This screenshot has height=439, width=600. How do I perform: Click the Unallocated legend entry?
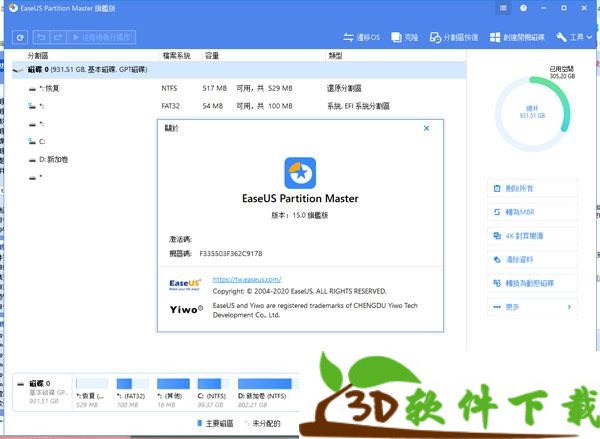(262, 423)
